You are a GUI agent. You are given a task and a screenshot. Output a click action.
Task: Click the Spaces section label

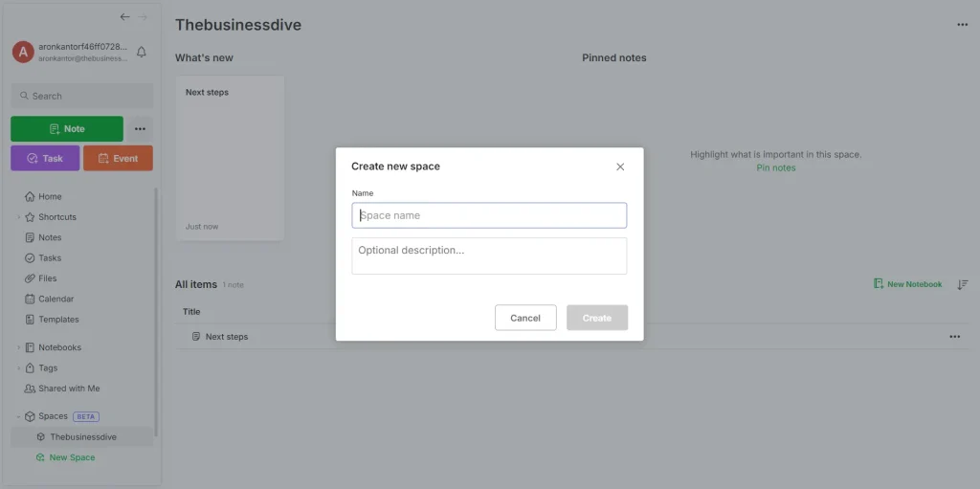point(54,416)
